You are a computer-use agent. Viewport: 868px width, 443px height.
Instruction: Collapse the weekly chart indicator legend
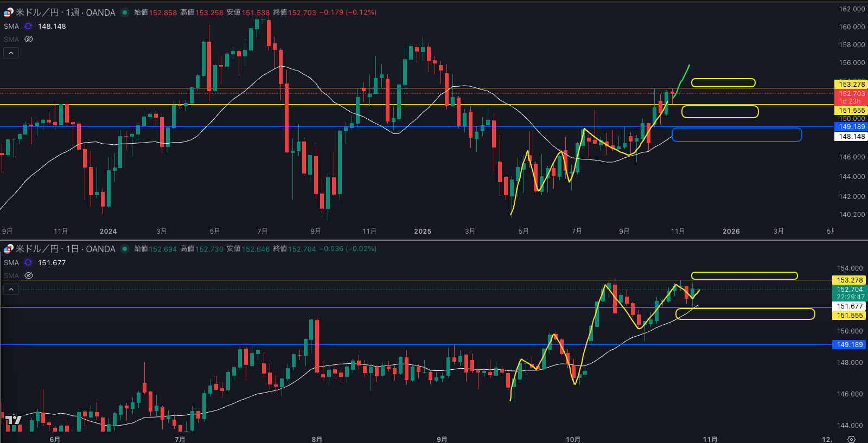pos(11,53)
